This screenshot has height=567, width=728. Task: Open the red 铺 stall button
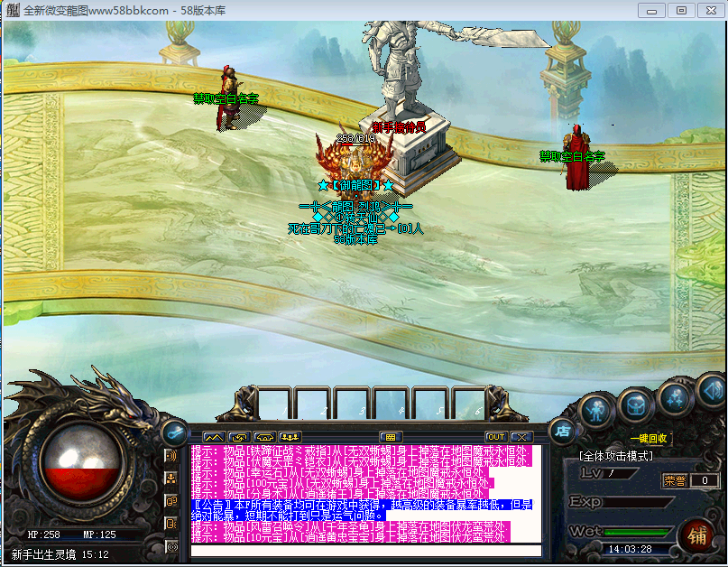697,535
